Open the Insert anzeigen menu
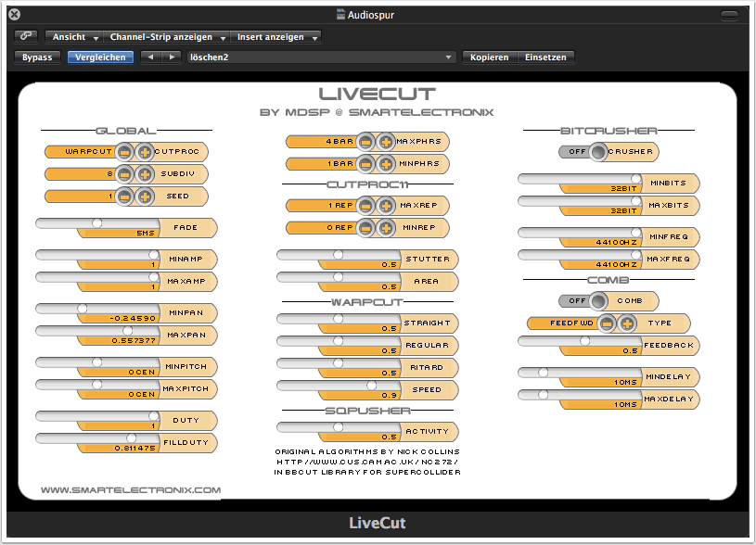Image resolution: width=756 pixels, height=545 pixels. [277, 37]
